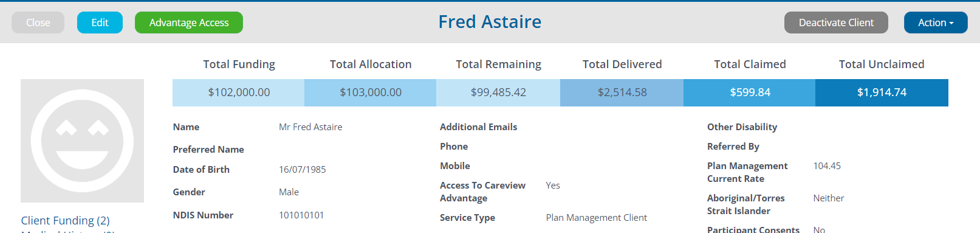The height and width of the screenshot is (233, 980).
Task: Close the client profile
Action: coord(38,23)
